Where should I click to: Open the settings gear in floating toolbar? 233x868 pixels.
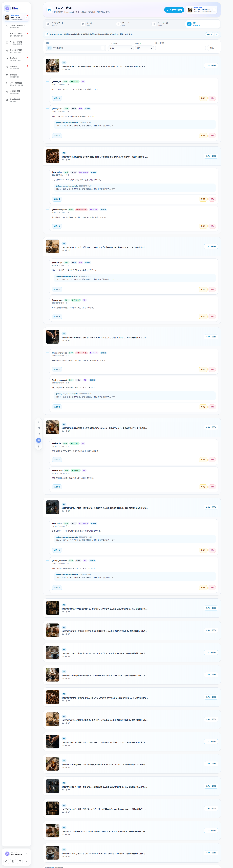39,446
